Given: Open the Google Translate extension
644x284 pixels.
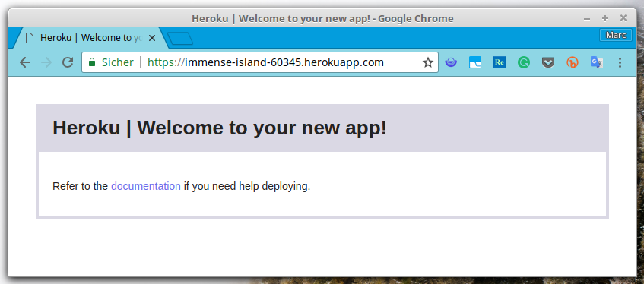Looking at the screenshot, I should coord(596,62).
